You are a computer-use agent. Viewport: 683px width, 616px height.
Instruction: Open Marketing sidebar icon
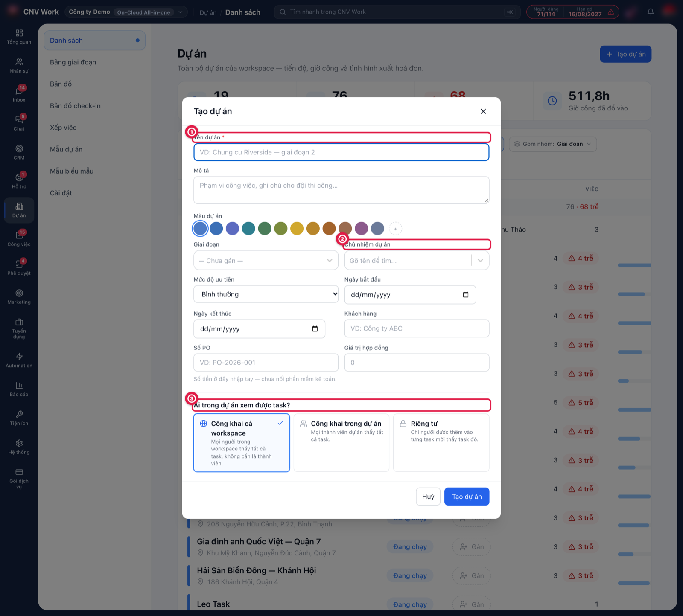coord(19,297)
